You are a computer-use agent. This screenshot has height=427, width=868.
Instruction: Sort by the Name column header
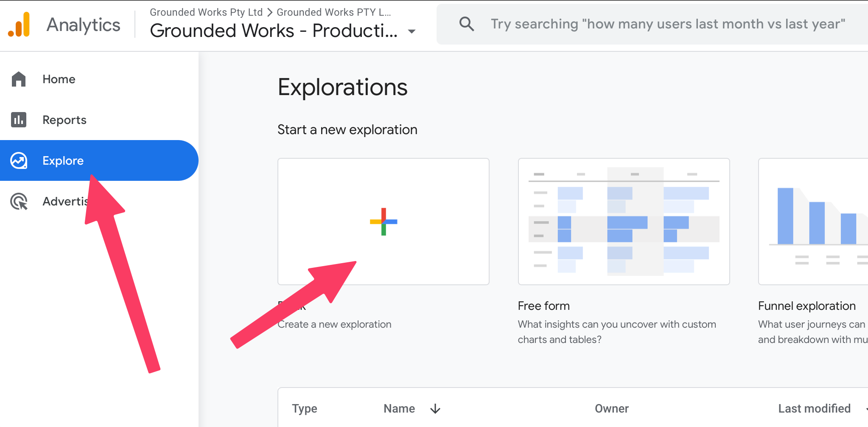pos(399,409)
